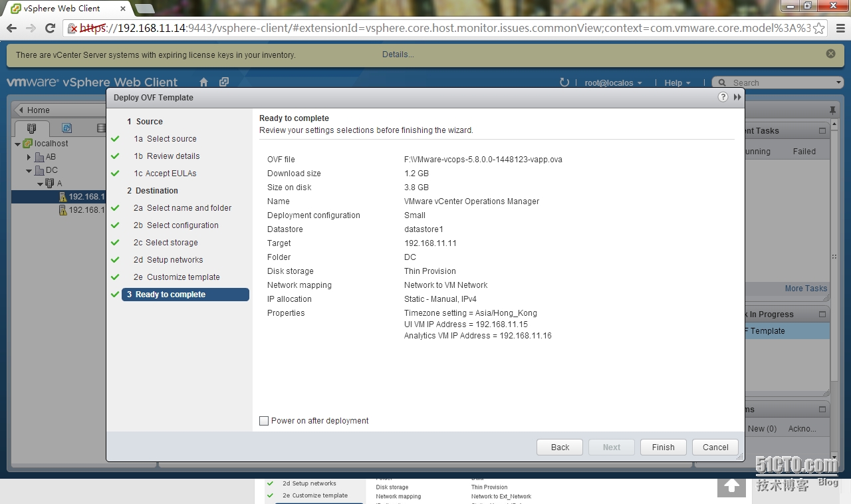Pin the right sidebar panel
This screenshot has height=504, width=851.
click(832, 110)
